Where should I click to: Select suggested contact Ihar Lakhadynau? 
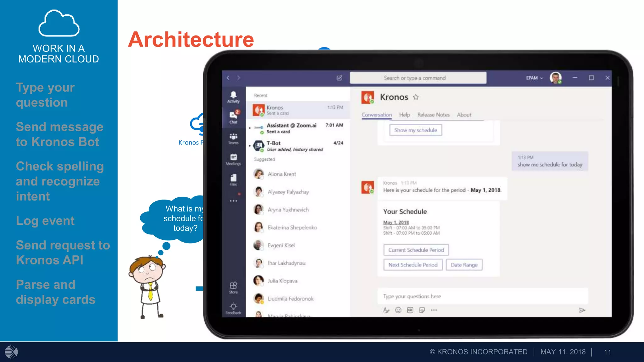click(x=297, y=263)
